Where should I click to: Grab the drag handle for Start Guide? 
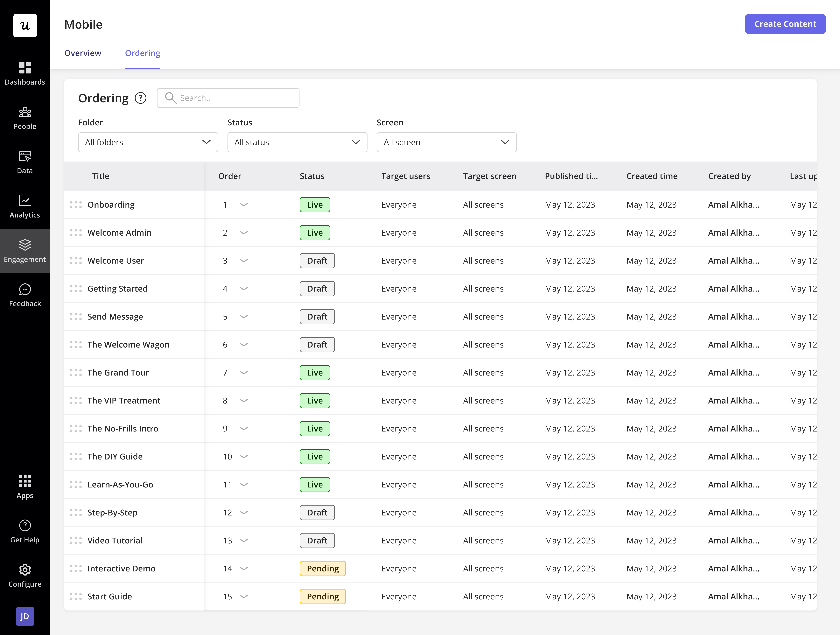(76, 597)
